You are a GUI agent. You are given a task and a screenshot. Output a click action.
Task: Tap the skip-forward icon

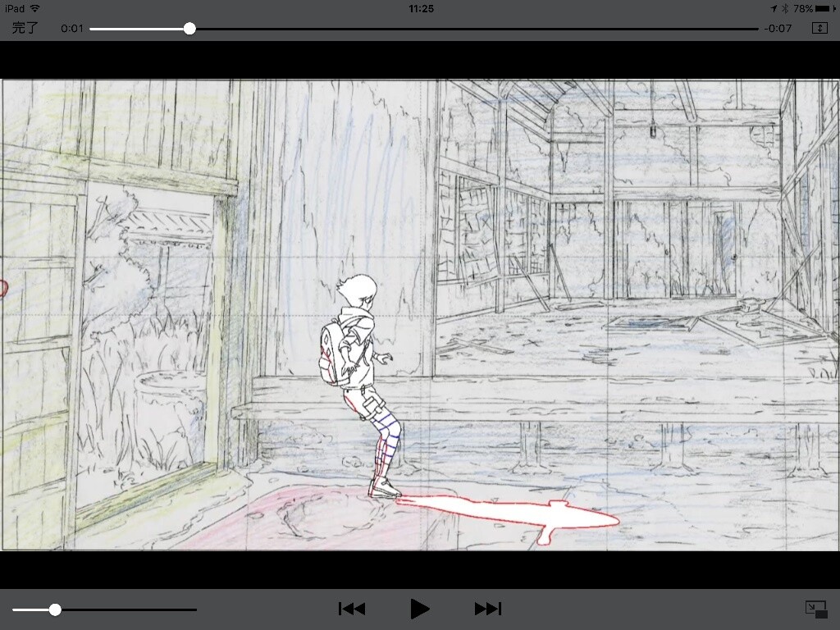point(487,609)
